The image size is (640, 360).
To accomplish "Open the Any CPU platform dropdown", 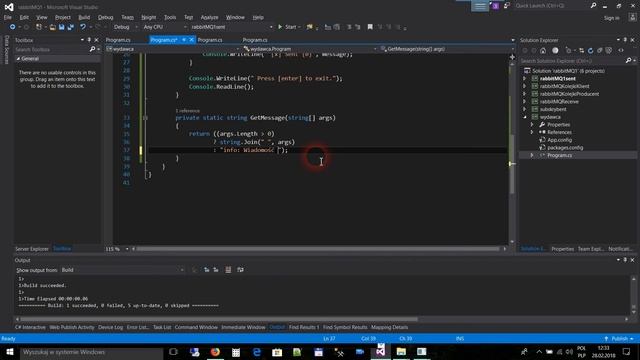I will pyautogui.click(x=165, y=27).
